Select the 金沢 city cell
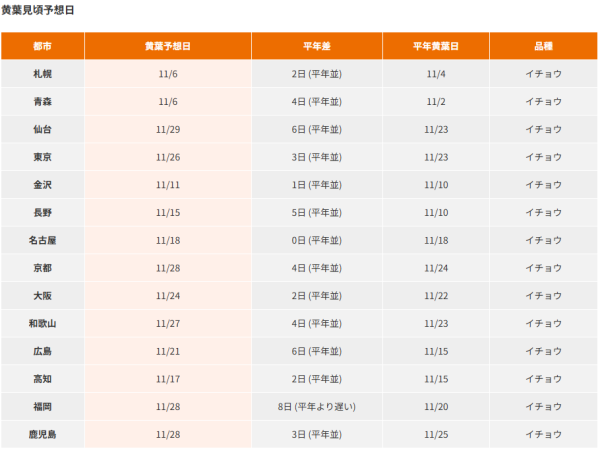This screenshot has width=600, height=451. (42, 185)
